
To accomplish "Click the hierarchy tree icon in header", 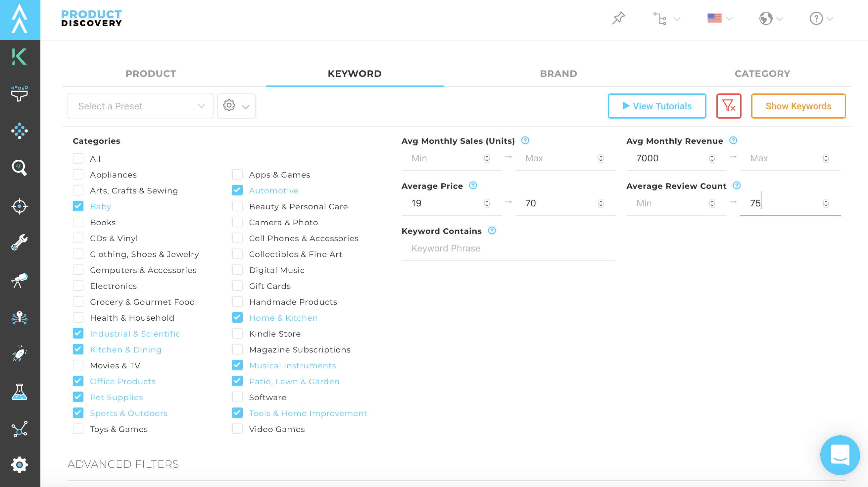I will click(660, 19).
